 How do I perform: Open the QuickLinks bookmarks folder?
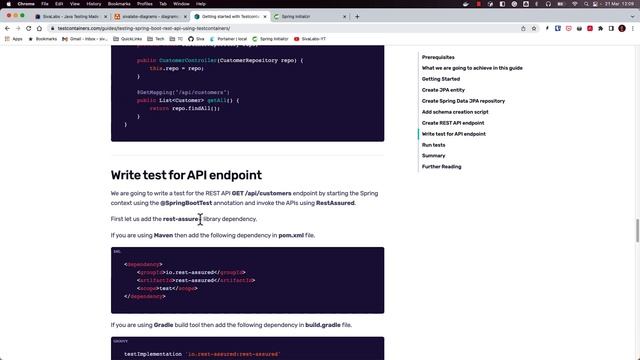click(x=127, y=39)
